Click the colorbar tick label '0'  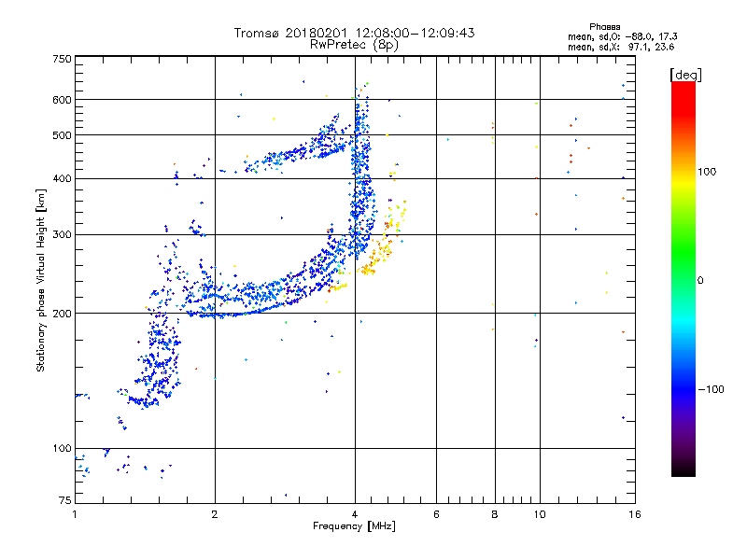700,281
